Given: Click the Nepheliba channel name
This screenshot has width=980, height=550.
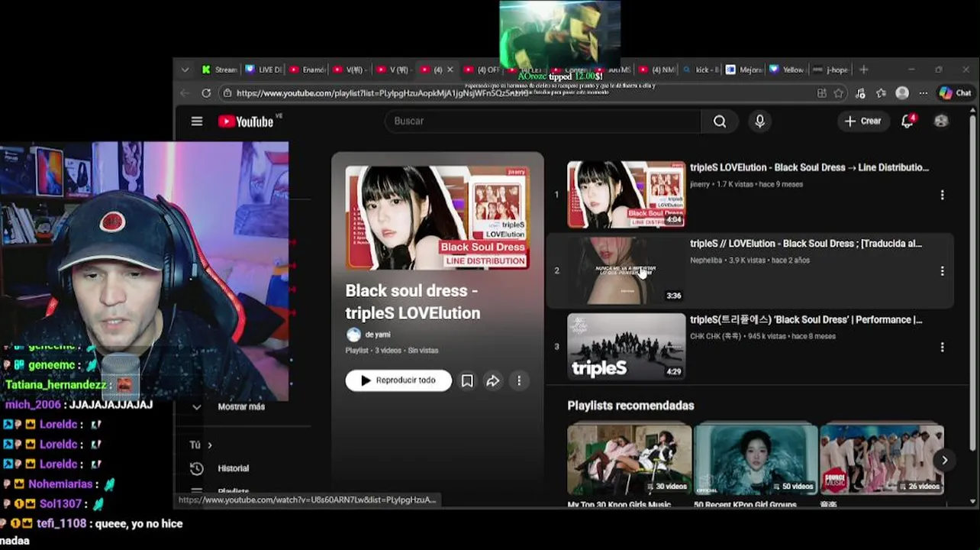Looking at the screenshot, I should (707, 260).
